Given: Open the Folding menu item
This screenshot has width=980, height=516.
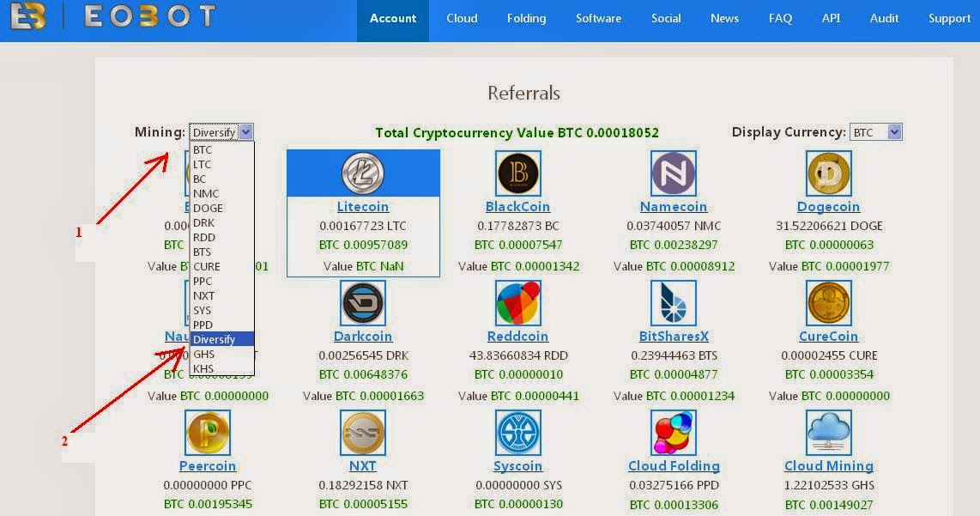Looking at the screenshot, I should click(x=526, y=19).
